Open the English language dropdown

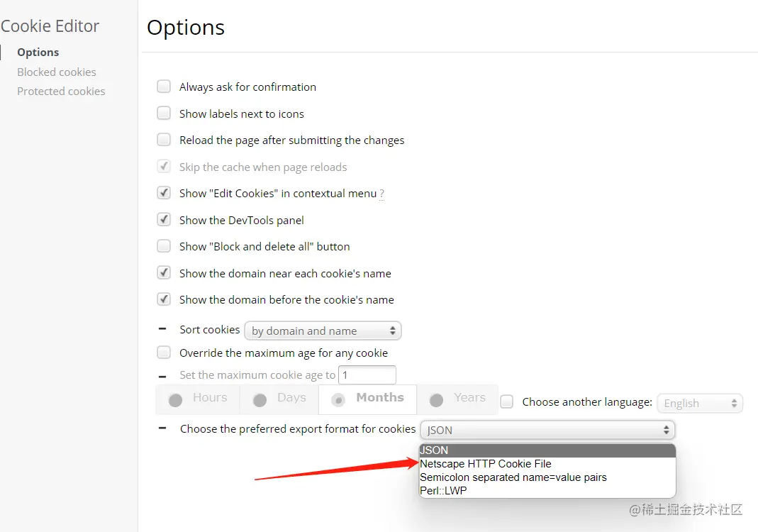pyautogui.click(x=700, y=404)
